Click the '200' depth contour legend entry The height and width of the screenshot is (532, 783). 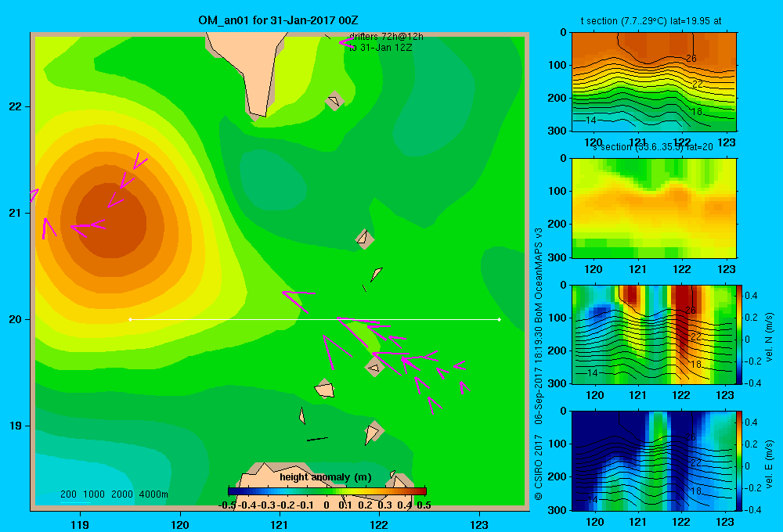point(68,494)
